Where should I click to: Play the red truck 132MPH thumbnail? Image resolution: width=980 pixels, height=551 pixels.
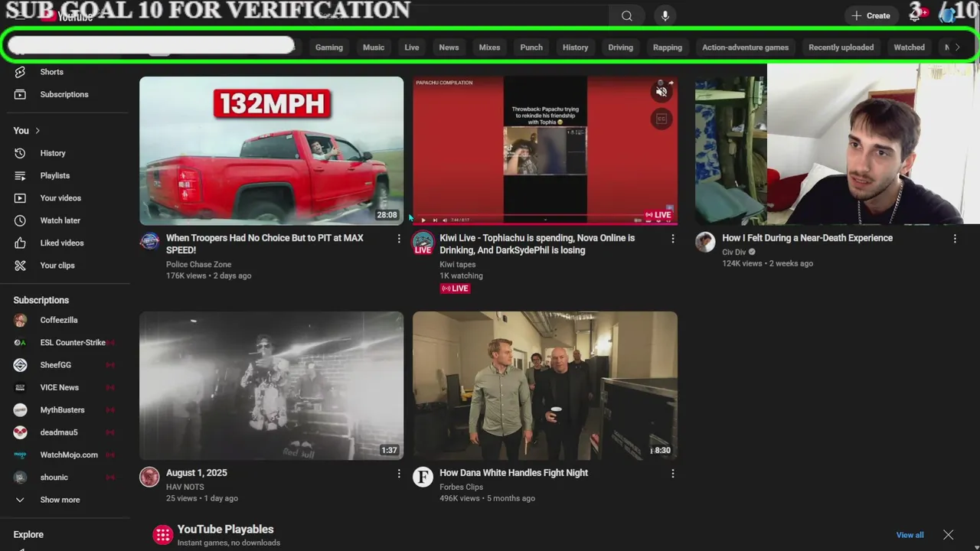271,151
